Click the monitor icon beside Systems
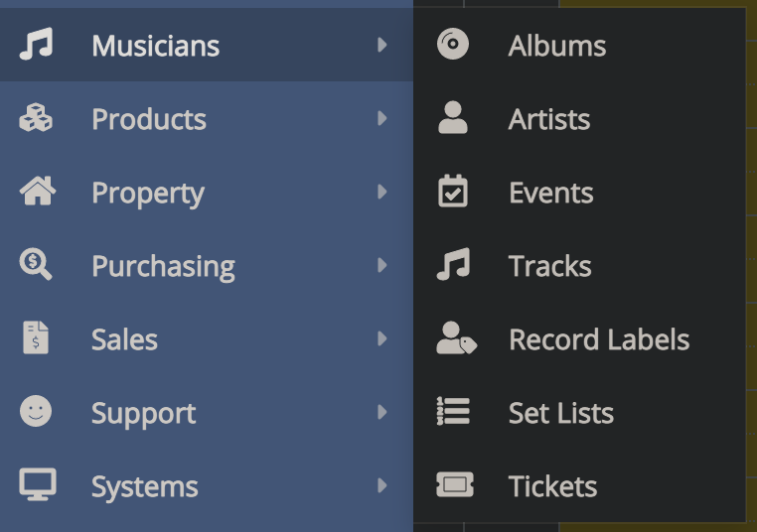Screen dimensions: 757x532 click(x=37, y=485)
